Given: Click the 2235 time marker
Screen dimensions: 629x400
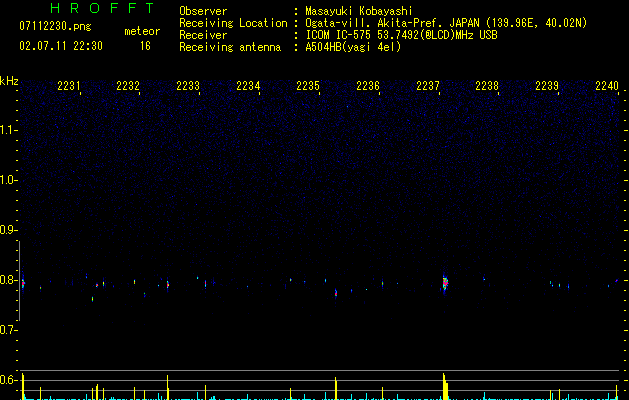Looking at the screenshot, I should (x=308, y=86).
